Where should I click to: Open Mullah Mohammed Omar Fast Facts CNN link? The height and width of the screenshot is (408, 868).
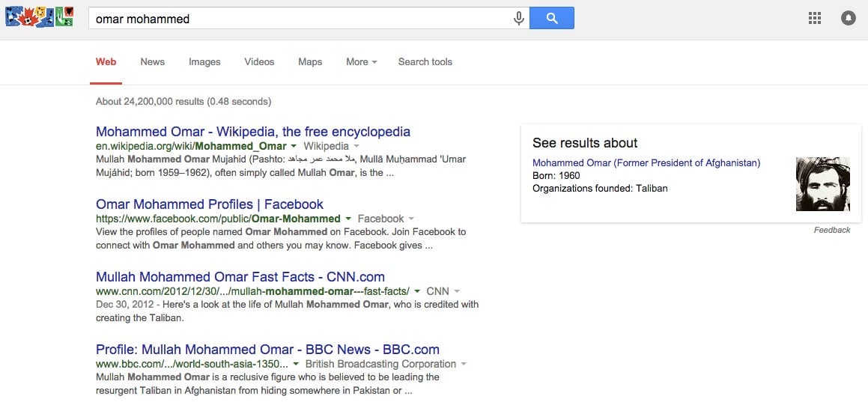(x=240, y=277)
